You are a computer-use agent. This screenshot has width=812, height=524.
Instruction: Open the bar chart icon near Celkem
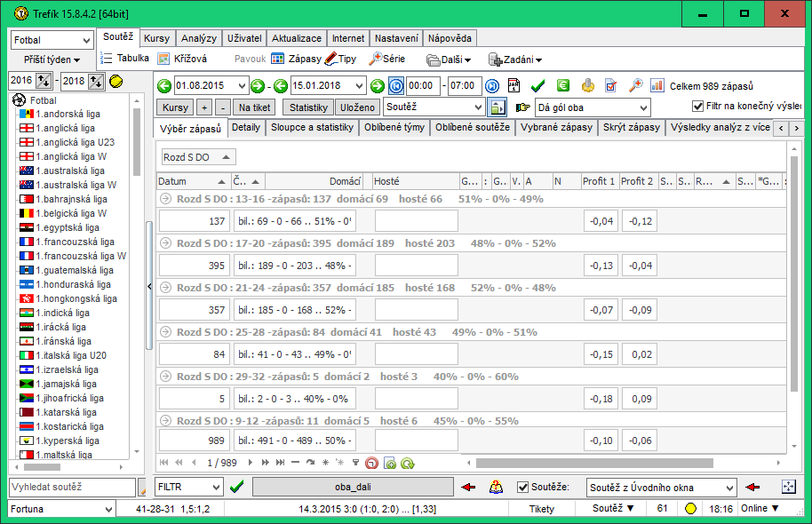tap(657, 85)
